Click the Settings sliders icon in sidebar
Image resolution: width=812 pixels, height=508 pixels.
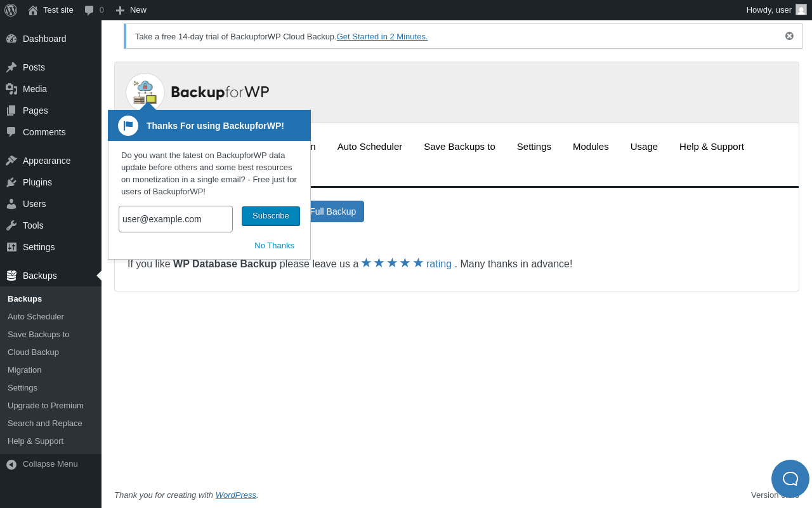[11, 247]
